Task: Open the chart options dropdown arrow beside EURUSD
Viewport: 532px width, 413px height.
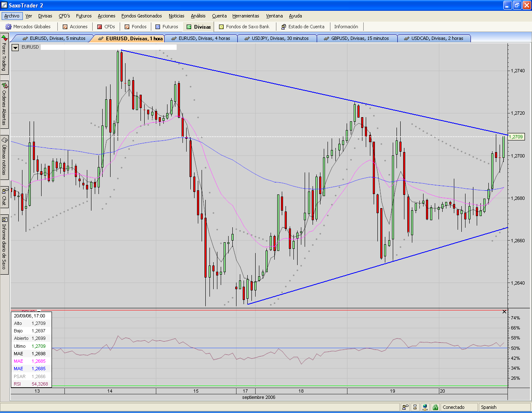Action: [x=15, y=47]
